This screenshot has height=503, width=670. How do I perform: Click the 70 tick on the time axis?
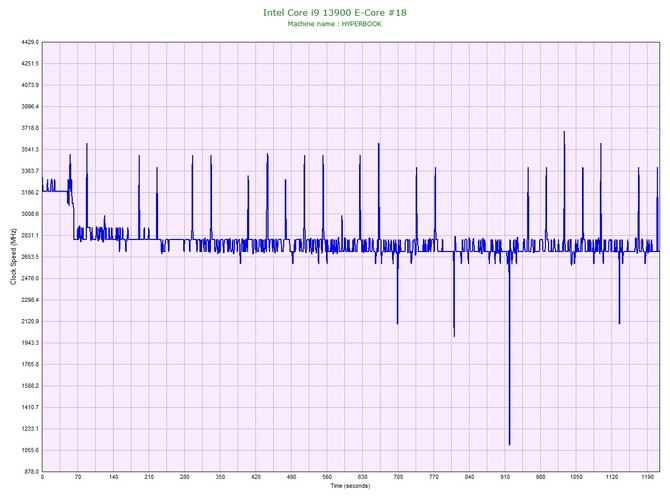click(x=78, y=477)
